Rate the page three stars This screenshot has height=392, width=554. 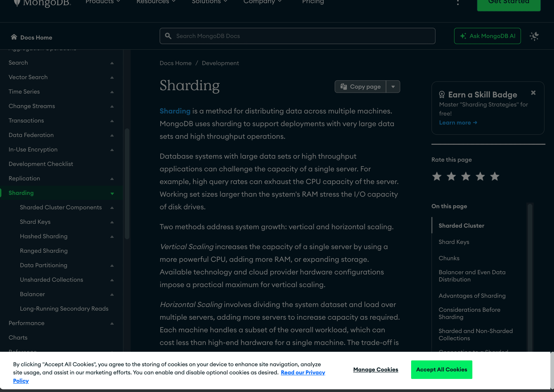[466, 176]
